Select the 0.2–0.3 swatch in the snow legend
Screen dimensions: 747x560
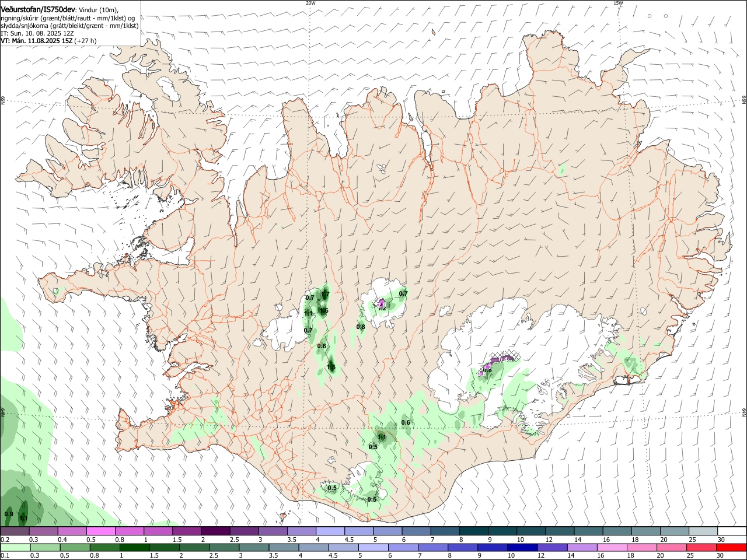click(x=15, y=531)
